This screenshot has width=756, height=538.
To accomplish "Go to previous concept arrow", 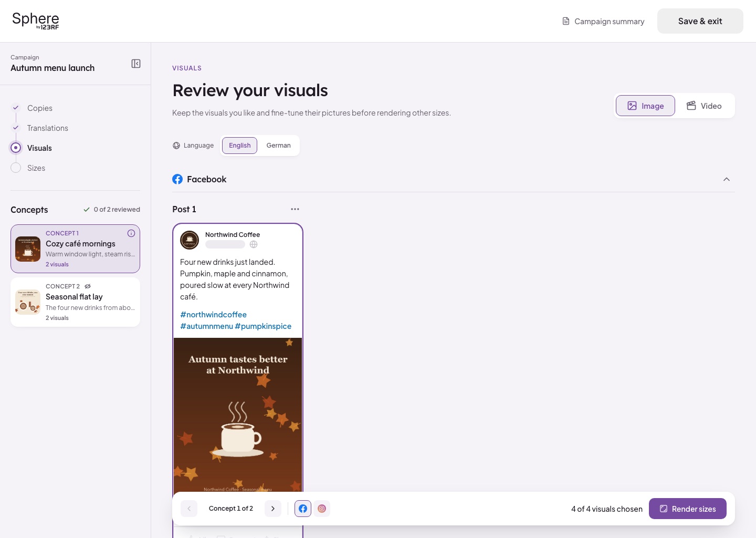I will [189, 509].
